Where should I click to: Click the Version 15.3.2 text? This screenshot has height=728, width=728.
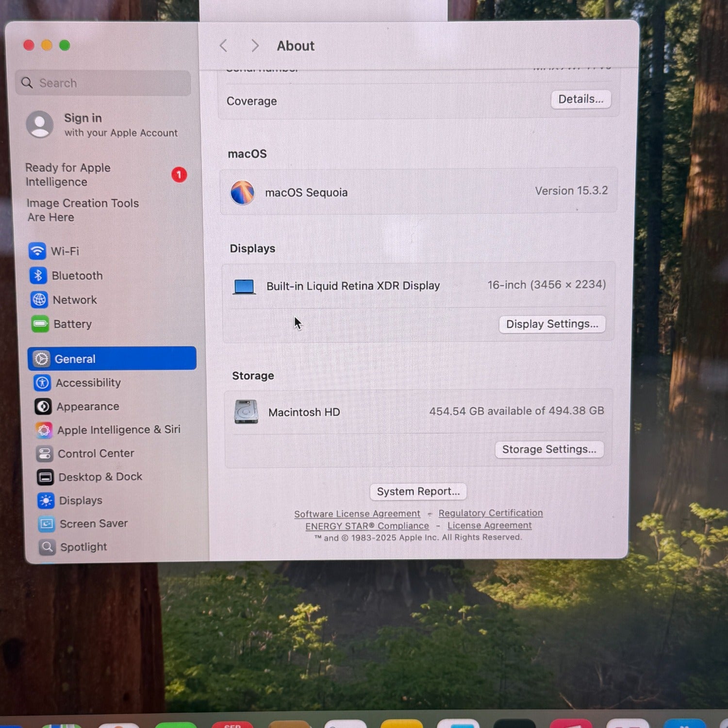tap(571, 191)
